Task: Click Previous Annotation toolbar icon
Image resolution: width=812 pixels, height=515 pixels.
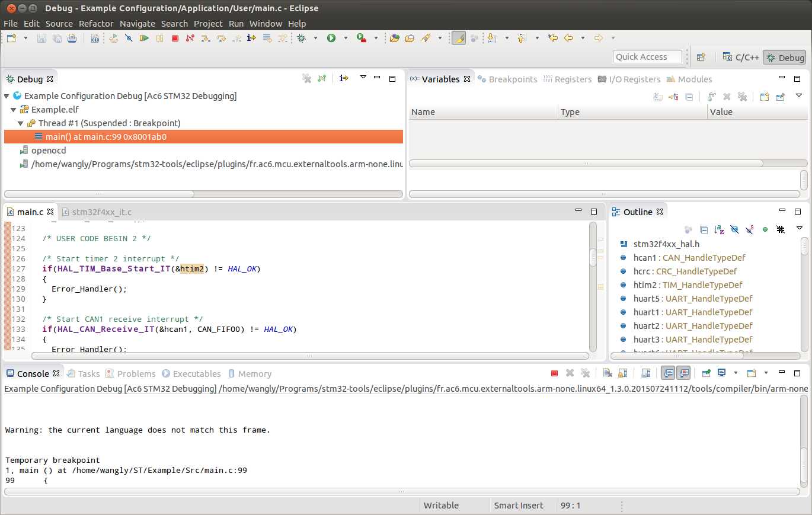Action: point(522,39)
